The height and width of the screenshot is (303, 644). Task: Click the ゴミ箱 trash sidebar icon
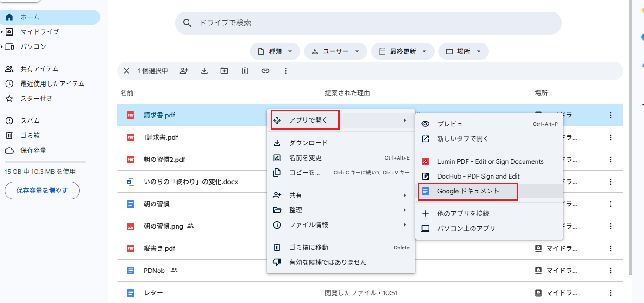[9, 136]
